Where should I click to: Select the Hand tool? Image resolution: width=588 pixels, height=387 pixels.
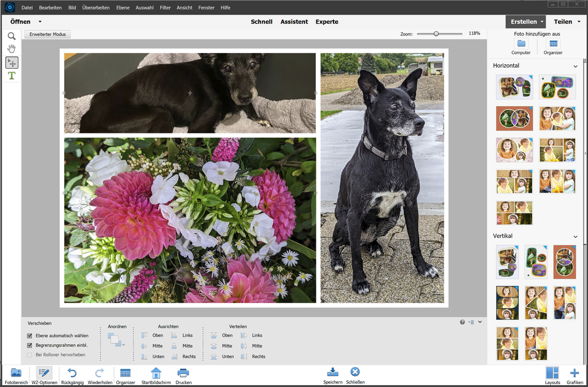point(11,48)
